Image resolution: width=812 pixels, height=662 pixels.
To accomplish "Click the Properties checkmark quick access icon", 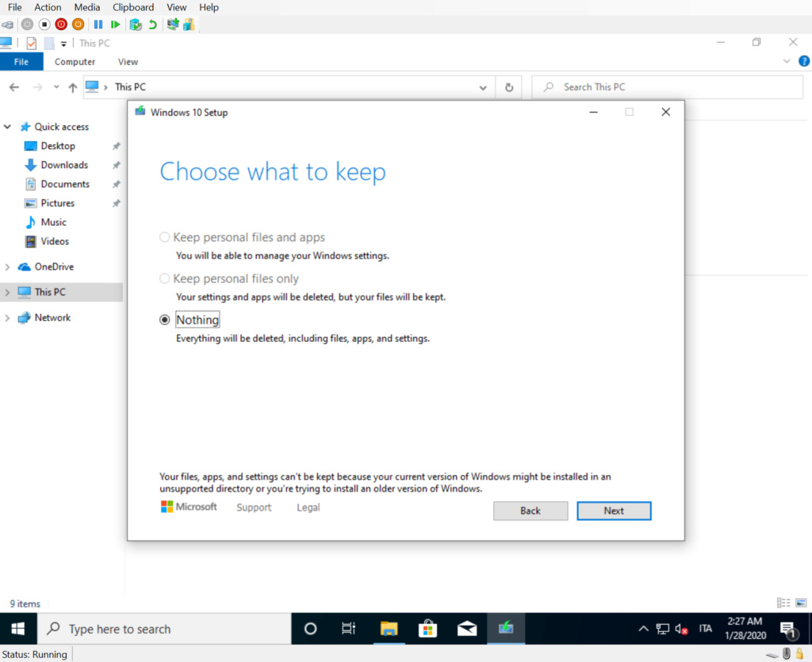I will point(32,44).
